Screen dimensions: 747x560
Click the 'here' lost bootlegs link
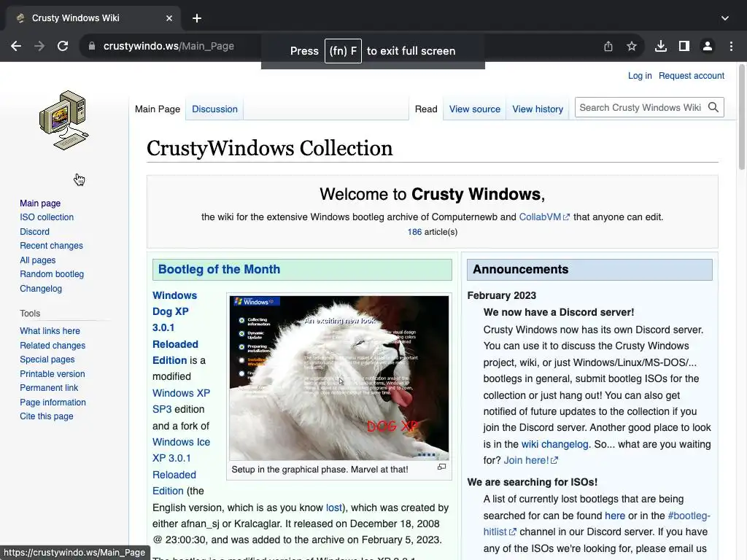pos(614,516)
